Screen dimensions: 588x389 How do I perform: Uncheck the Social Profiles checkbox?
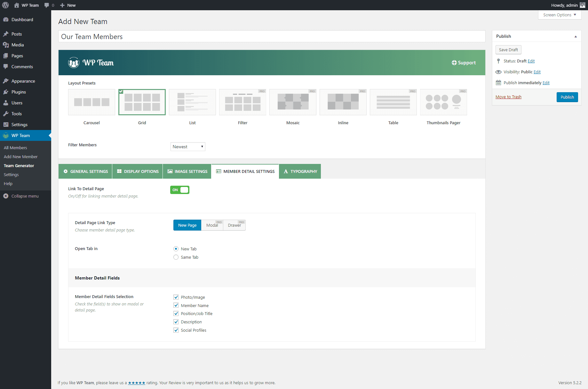176,330
